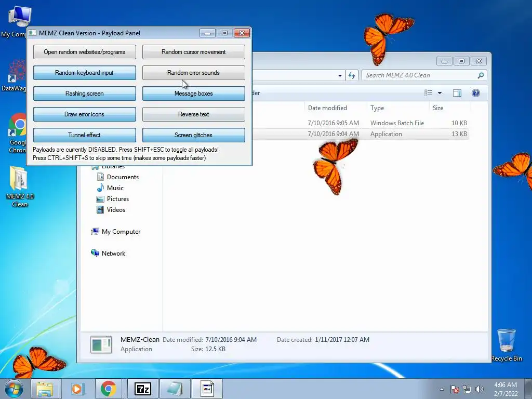532x399 pixels.
Task: Select the 13 KB Application row
Action: click(362, 134)
